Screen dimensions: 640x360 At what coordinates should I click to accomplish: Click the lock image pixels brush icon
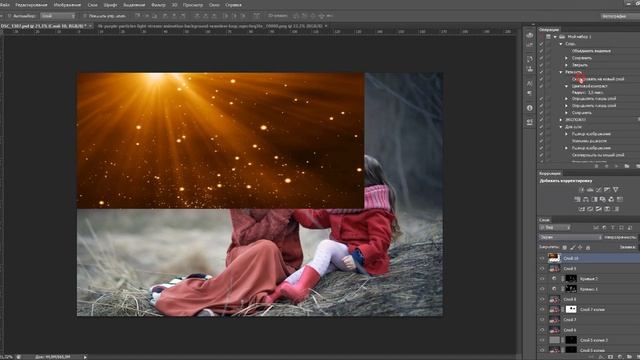[573, 247]
